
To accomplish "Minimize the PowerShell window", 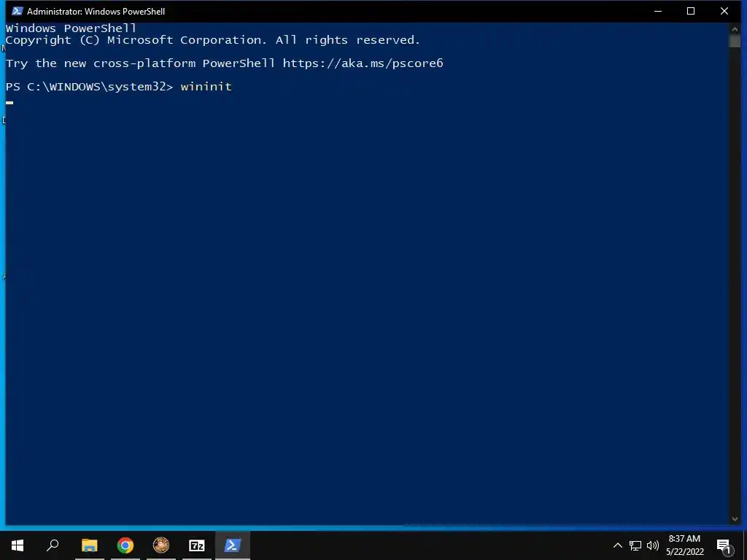I will (x=658, y=11).
